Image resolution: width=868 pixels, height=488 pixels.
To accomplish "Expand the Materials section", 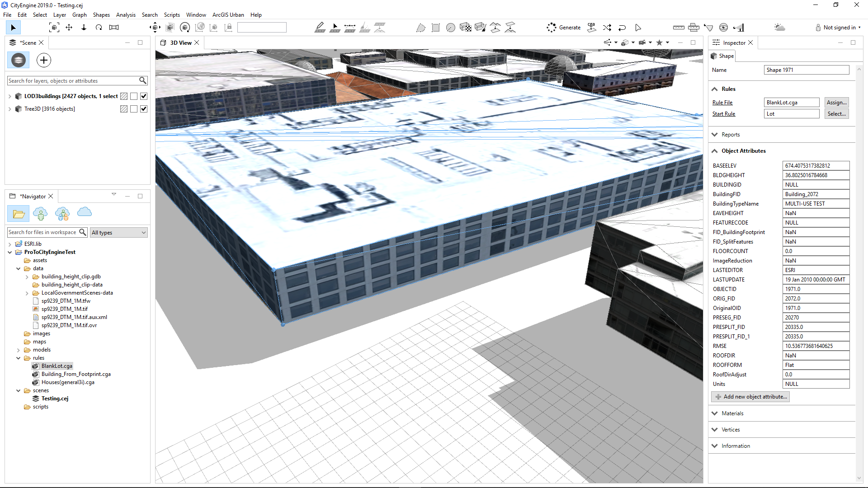I will (x=714, y=413).
